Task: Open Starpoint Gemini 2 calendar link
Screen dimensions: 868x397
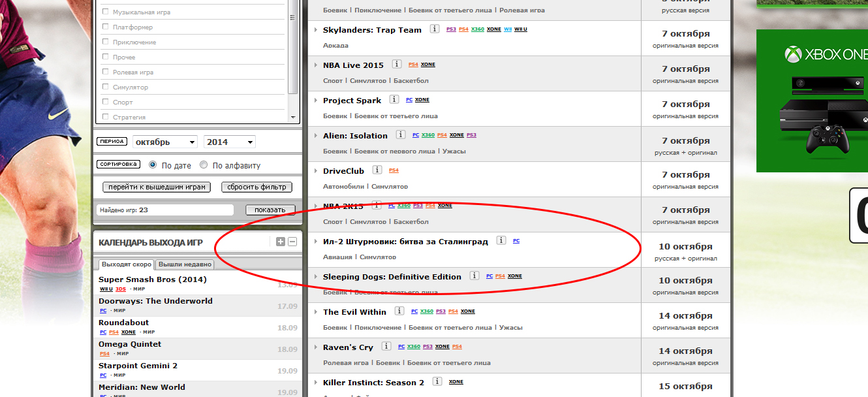Action: pos(138,366)
